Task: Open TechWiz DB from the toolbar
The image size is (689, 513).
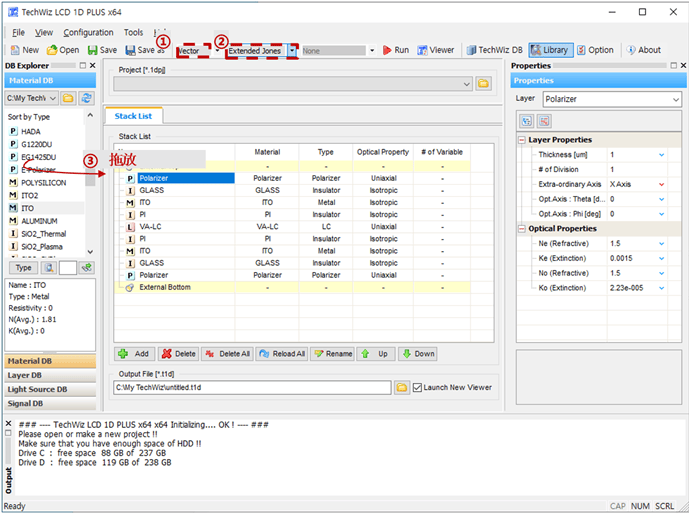Action: [x=494, y=50]
